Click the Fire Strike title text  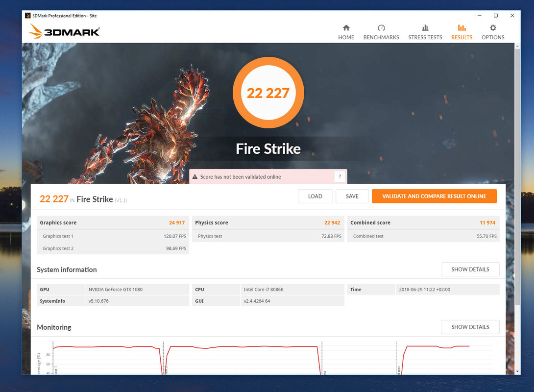tap(268, 149)
